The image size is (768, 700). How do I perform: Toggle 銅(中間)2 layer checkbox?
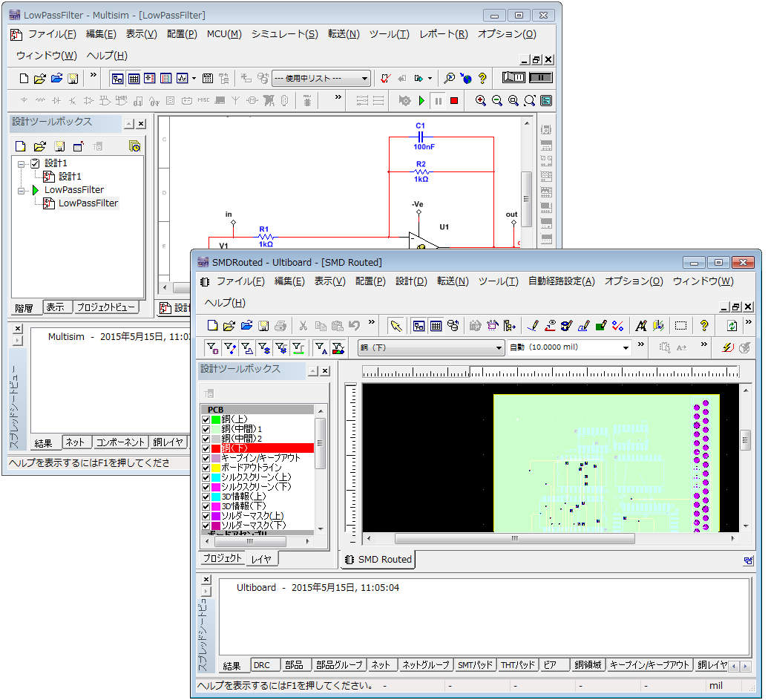click(206, 439)
